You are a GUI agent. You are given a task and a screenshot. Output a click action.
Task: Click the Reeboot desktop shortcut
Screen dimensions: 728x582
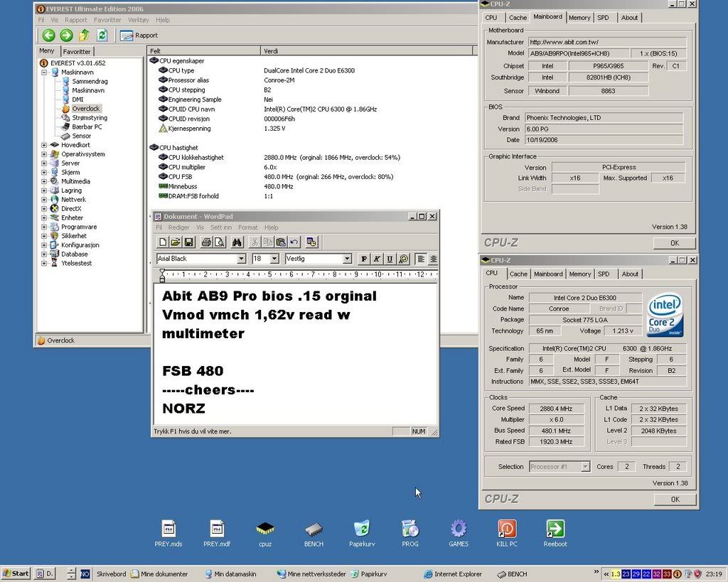pyautogui.click(x=555, y=529)
